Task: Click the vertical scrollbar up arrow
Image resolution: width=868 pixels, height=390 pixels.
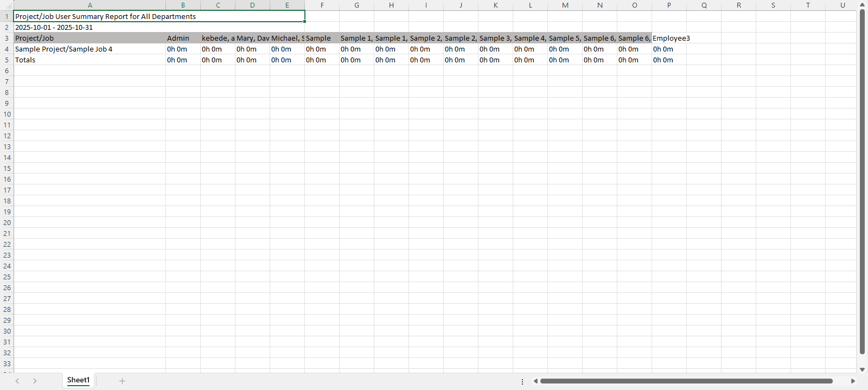Action: (862, 5)
